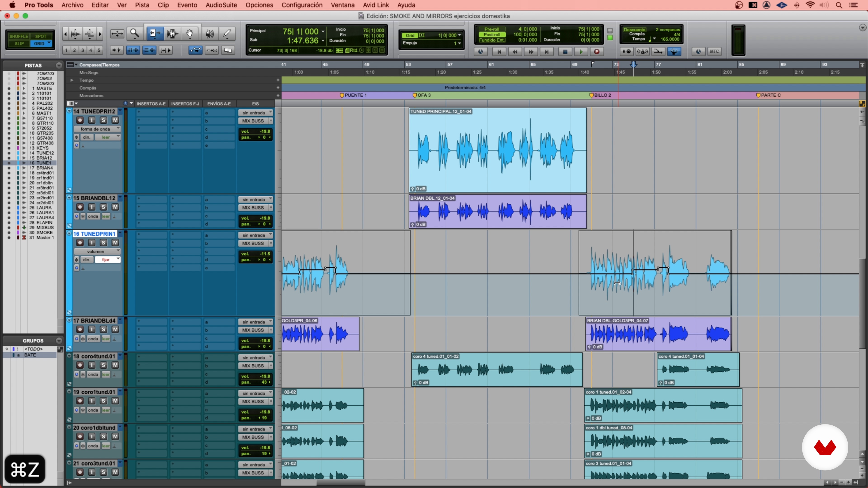Image resolution: width=868 pixels, height=488 pixels.
Task: Click the volume field on 16 TUNEDPRIN1
Action: point(256,254)
